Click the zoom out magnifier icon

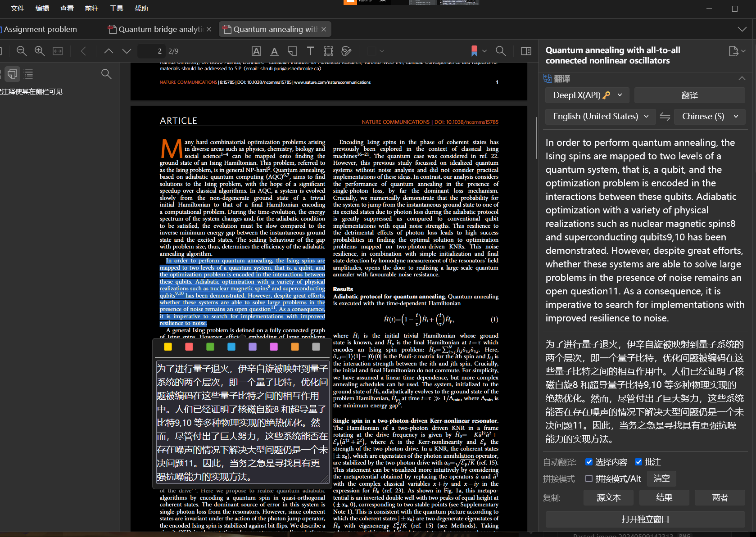pyautogui.click(x=21, y=51)
